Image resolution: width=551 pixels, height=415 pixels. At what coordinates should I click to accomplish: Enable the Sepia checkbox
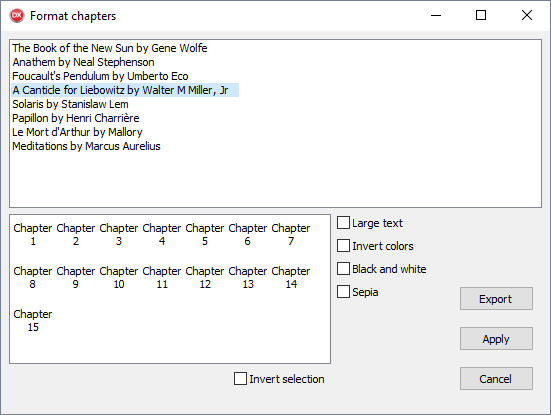pyautogui.click(x=343, y=292)
